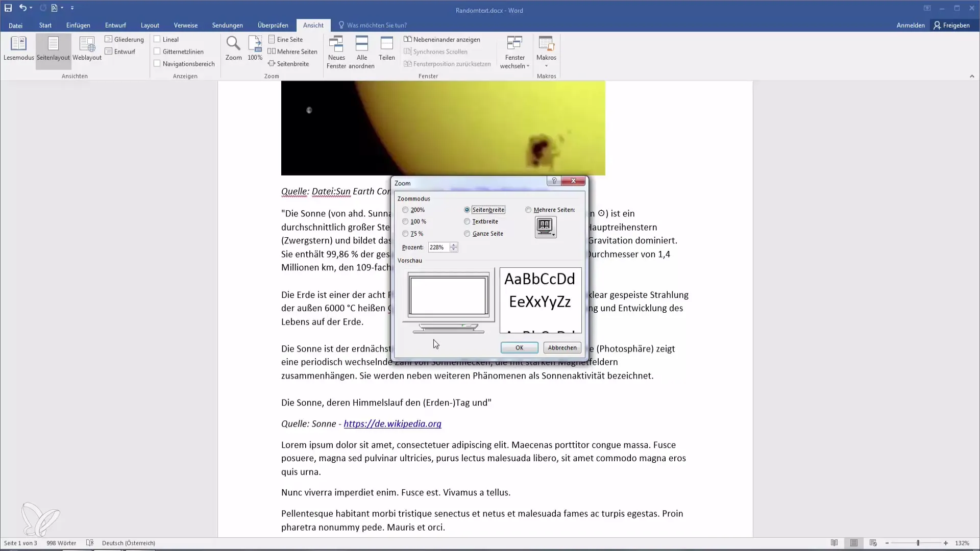Click the 'Was möchten Sie tun?' search box
This screenshot has height=551, width=980.
pyautogui.click(x=377, y=25)
